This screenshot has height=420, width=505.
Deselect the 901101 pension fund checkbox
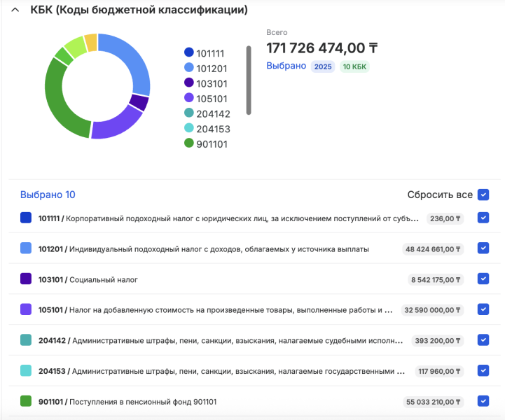pyautogui.click(x=483, y=401)
